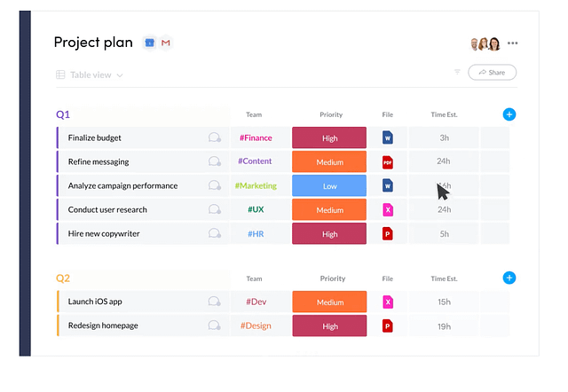Change High priority for Finalize budget
Image resolution: width=568 pixels, height=392 pixels.
tap(329, 137)
